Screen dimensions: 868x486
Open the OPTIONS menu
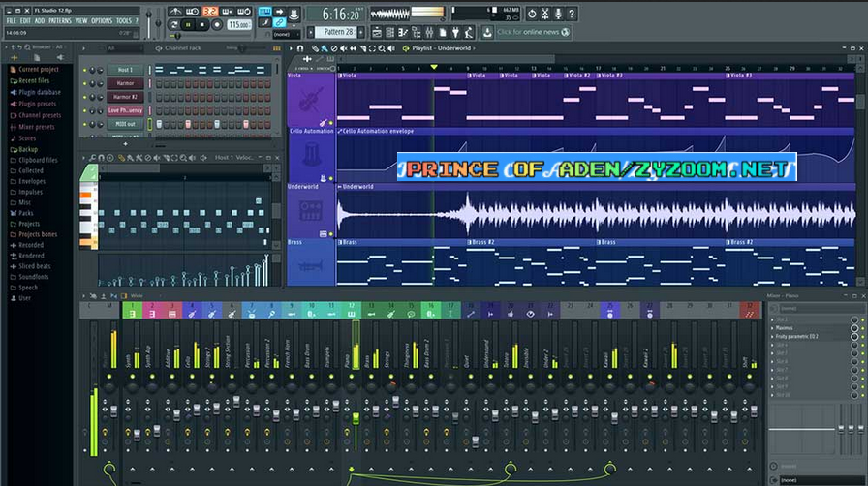pos(102,21)
